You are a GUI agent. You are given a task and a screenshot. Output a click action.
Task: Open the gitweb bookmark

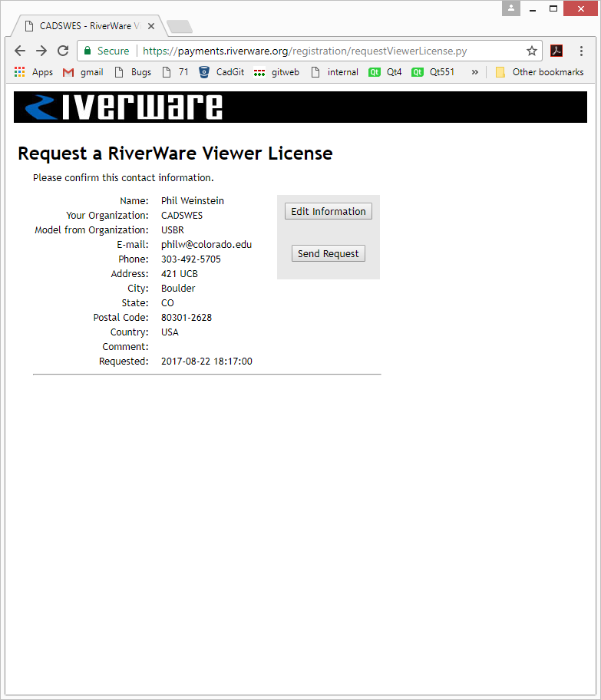[276, 72]
